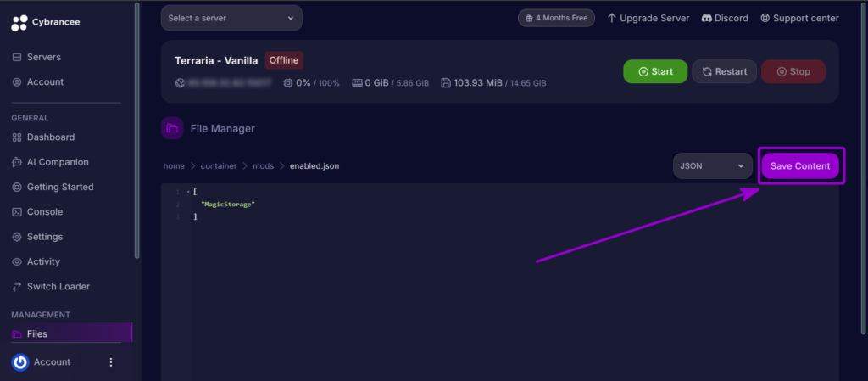Viewport: 868px width, 381px height.
Task: Start the Terraria server
Action: (x=655, y=71)
